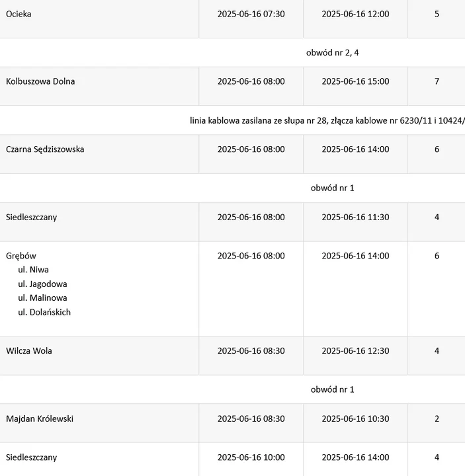The image size is (465, 476).
Task: Click the "ul. Malinowa" street entry
Action: click(42, 298)
